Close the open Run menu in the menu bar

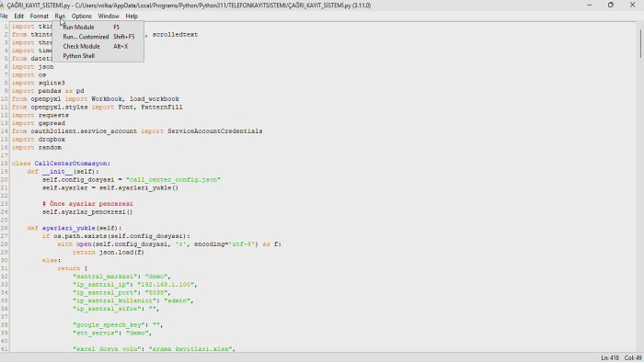[60, 16]
